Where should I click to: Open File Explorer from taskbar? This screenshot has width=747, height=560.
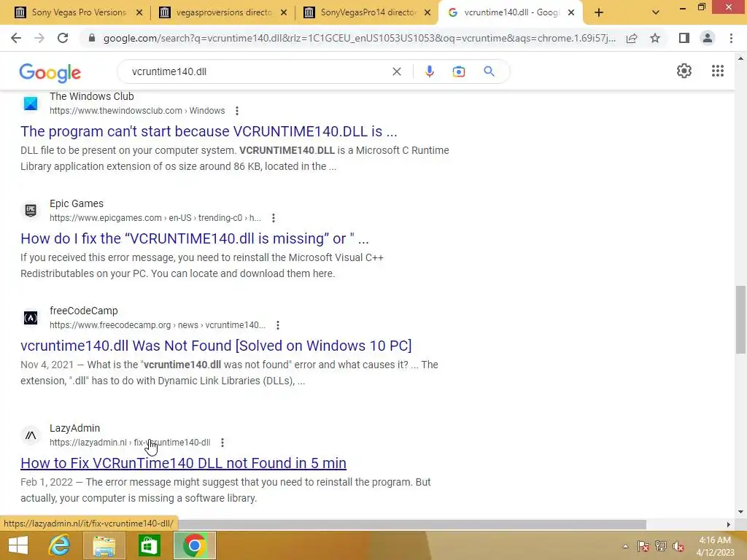104,545
